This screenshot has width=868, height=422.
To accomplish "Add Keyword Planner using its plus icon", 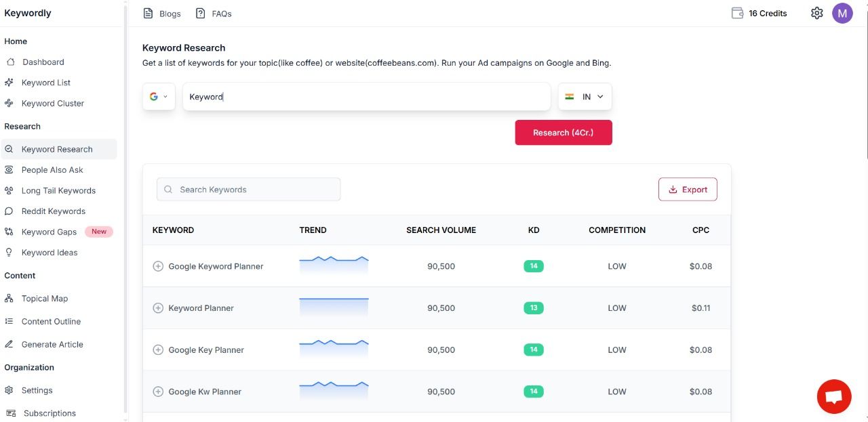I will click(x=158, y=308).
